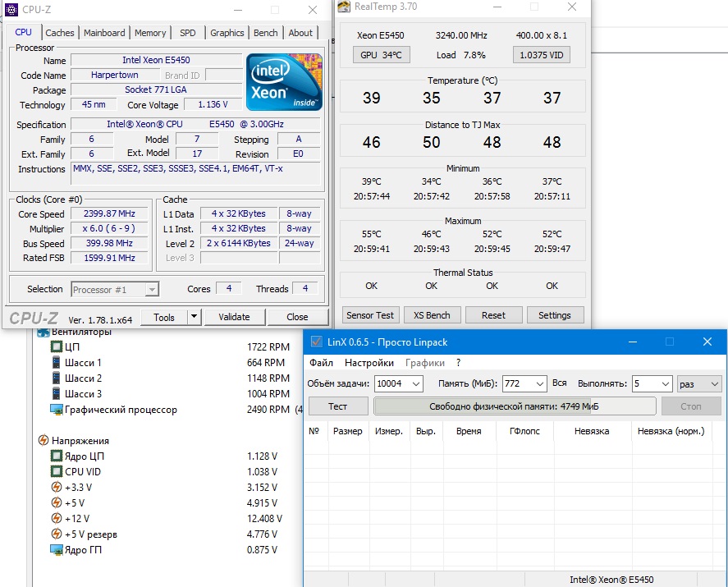Viewport: 728px width, 587px height.
Task: Click the LinX checkmark title icon
Action: (x=316, y=342)
